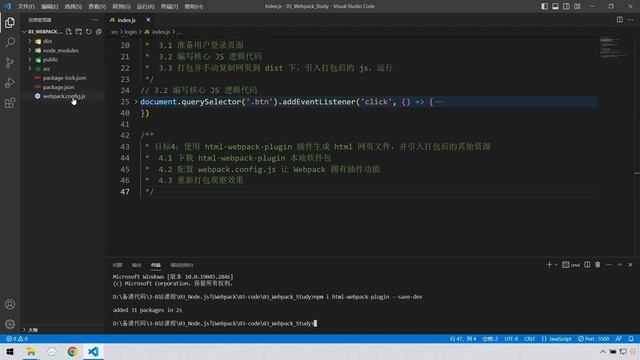Refresh the explorer file tree

pos(89,31)
